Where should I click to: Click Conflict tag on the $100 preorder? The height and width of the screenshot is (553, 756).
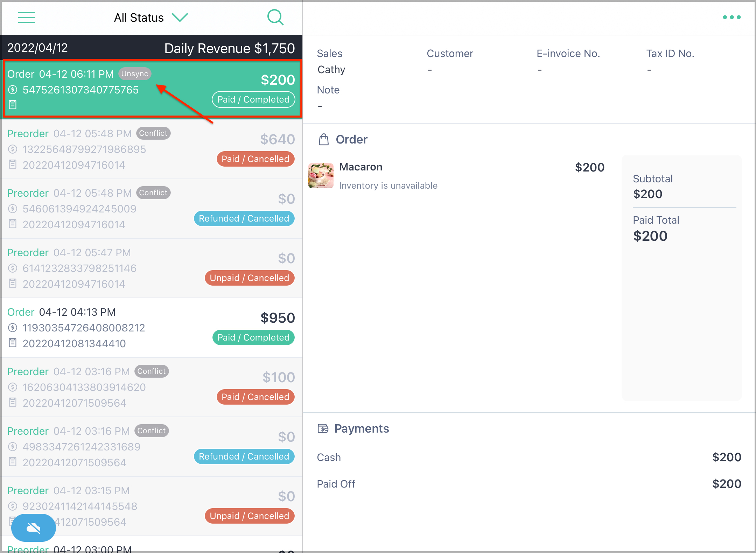coord(152,371)
